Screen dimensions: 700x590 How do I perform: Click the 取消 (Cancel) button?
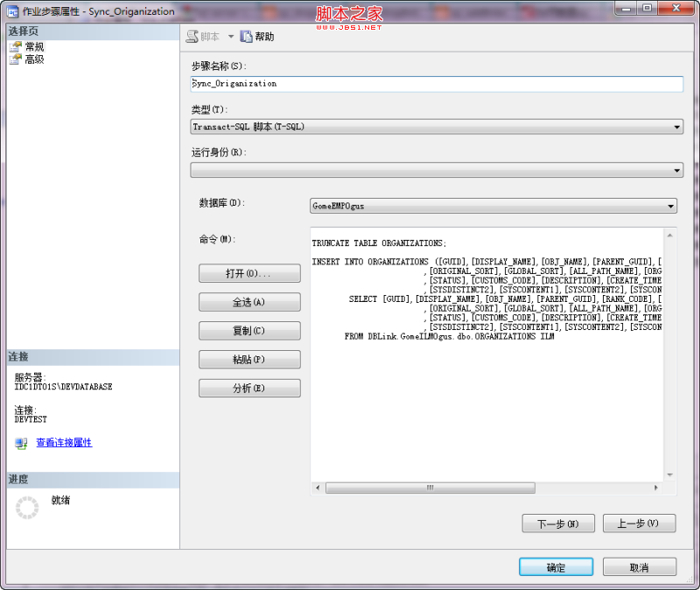640,566
